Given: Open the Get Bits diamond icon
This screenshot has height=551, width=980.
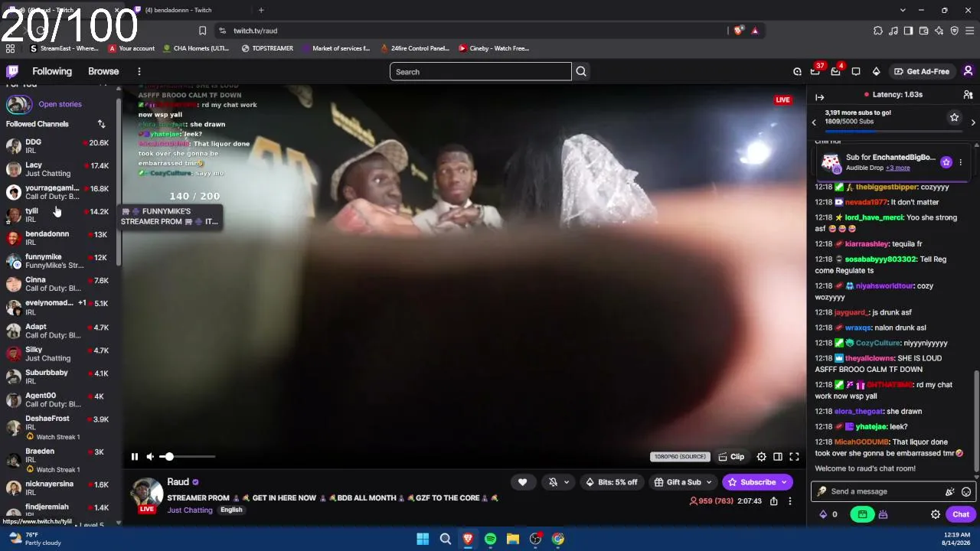Looking at the screenshot, I should 876,71.
